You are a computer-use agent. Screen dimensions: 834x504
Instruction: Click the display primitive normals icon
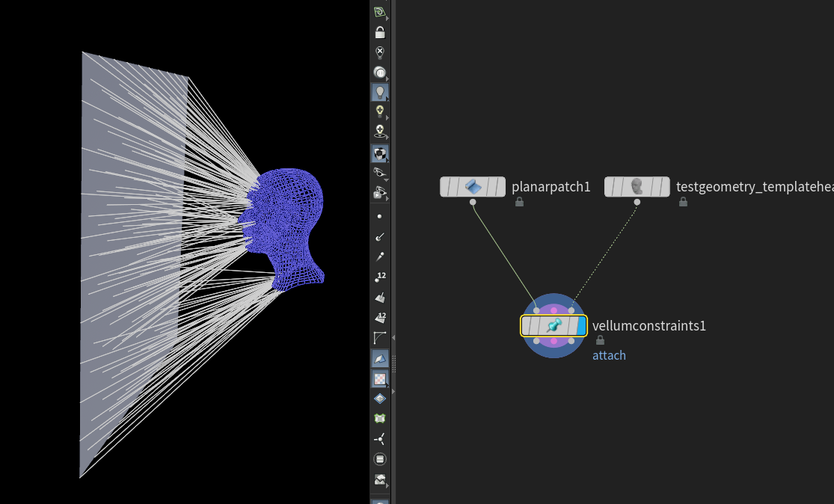tap(380, 297)
